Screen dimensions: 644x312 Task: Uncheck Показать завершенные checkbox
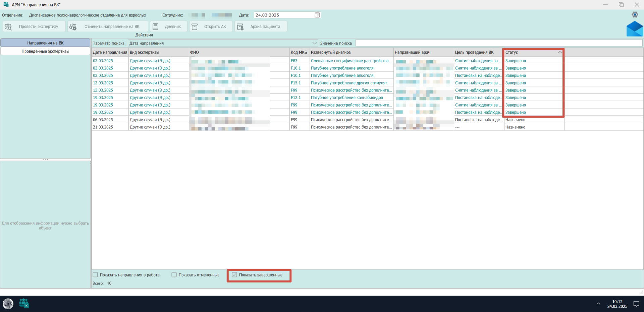tap(234, 275)
